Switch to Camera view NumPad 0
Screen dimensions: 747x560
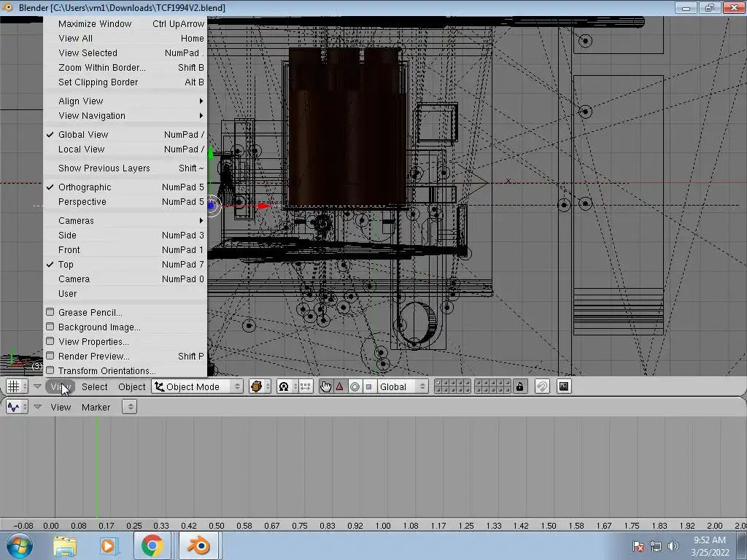click(x=125, y=279)
